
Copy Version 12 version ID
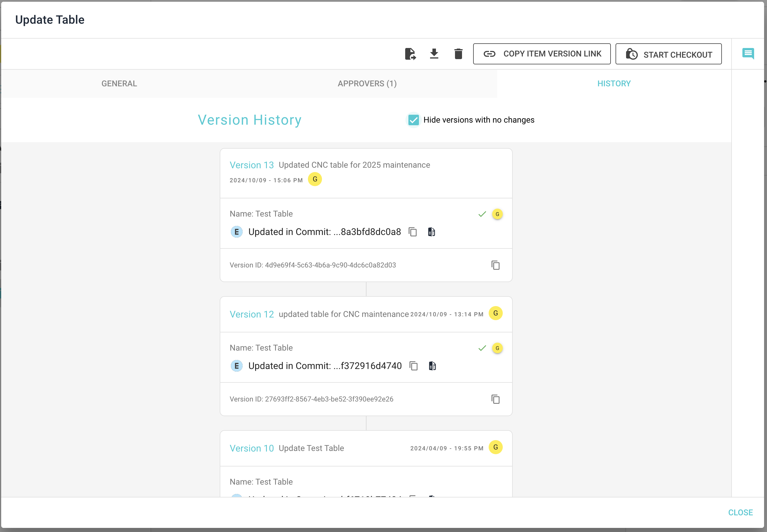pyautogui.click(x=495, y=399)
